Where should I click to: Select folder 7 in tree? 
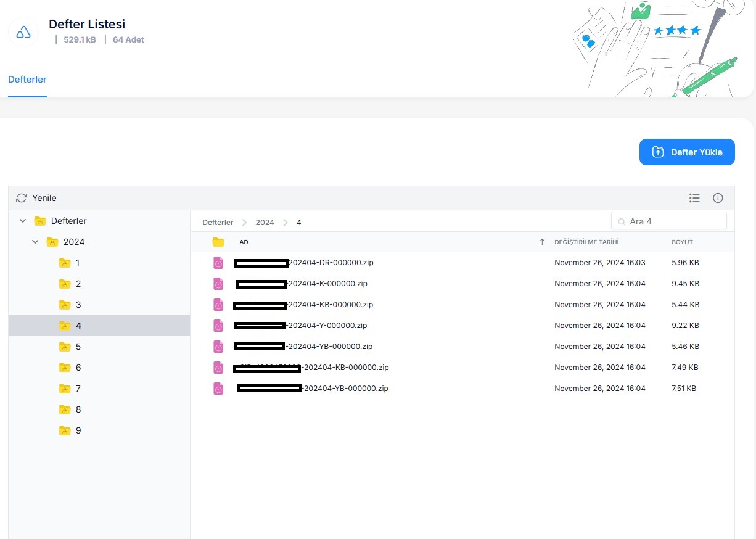tap(78, 389)
